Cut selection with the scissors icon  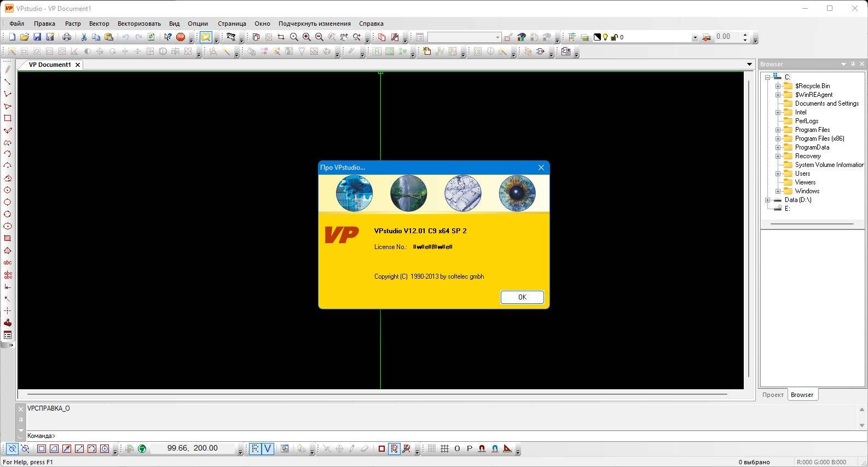point(84,37)
